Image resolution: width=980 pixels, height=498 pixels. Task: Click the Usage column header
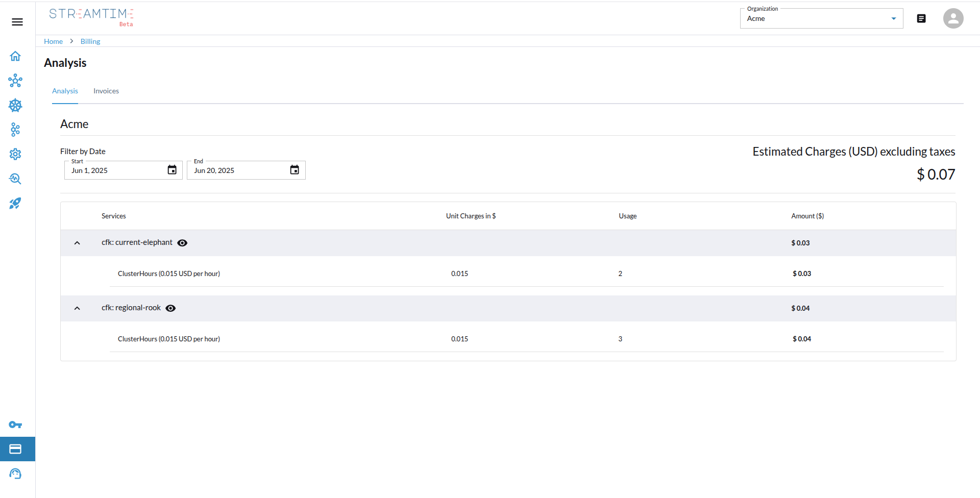pos(627,216)
